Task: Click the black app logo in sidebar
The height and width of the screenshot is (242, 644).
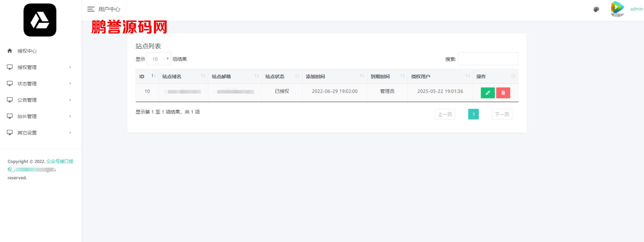Action: (40, 20)
